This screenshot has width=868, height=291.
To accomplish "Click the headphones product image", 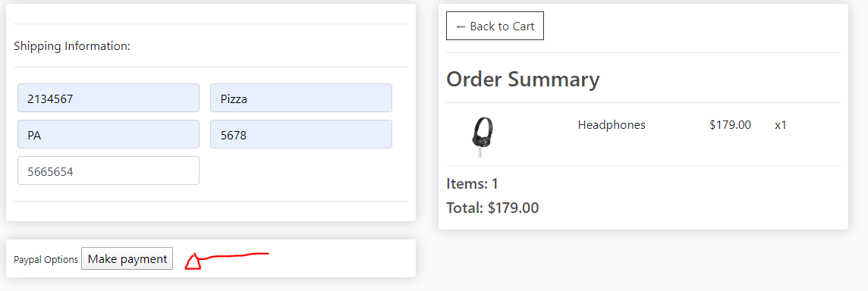I will click(482, 137).
